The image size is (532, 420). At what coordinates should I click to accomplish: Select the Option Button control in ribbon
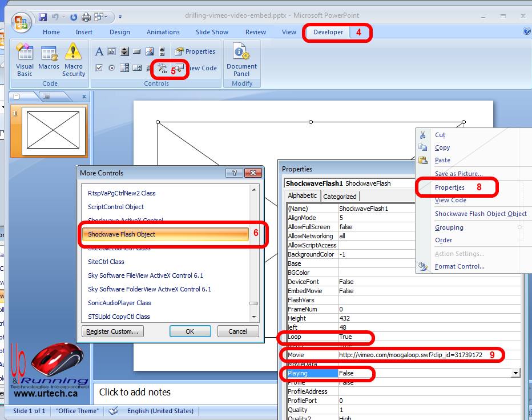click(x=112, y=68)
